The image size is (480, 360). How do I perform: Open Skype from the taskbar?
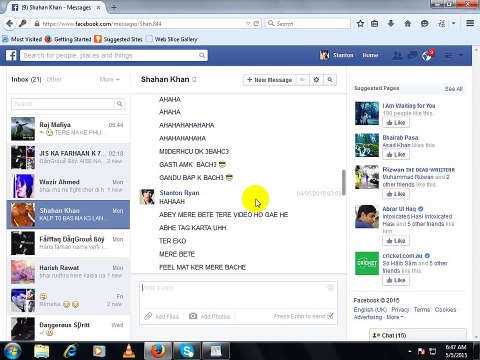pyautogui.click(x=187, y=351)
